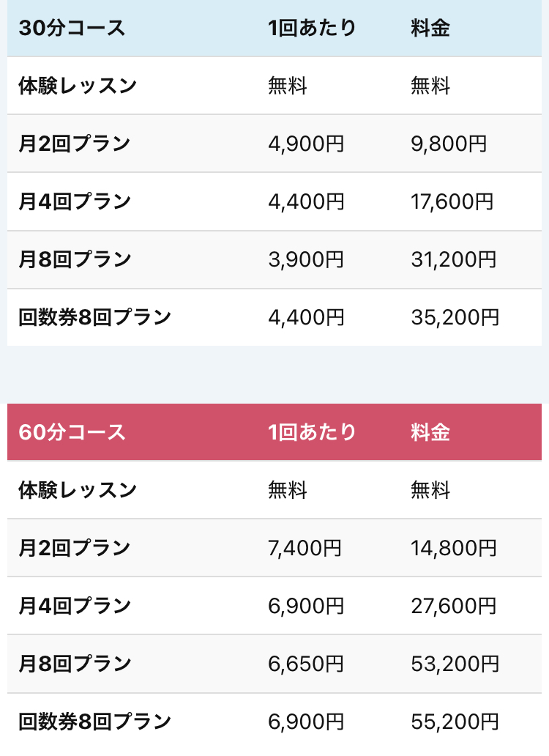549x756 pixels.
Task: Click the 53,200円 price cell
Action: [x=455, y=664]
